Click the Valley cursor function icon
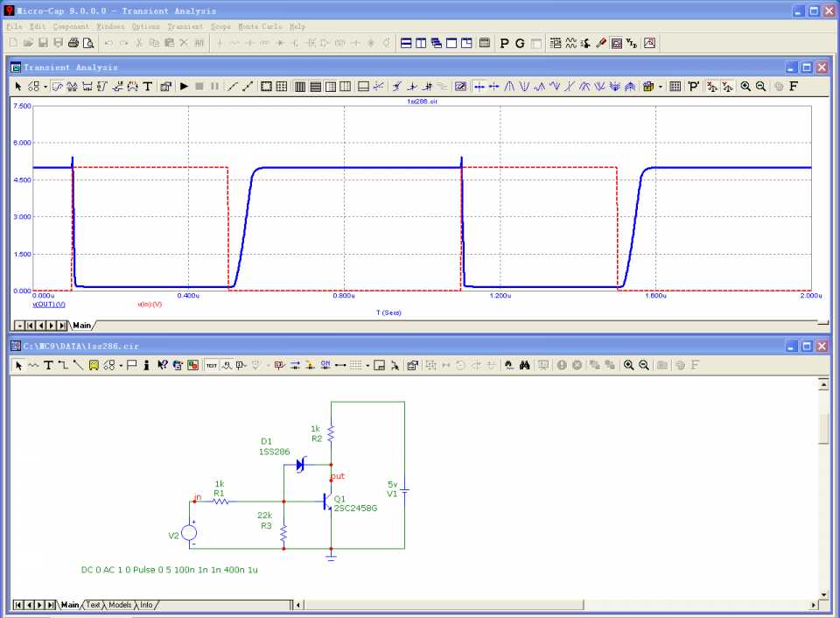The width and height of the screenshot is (840, 618). pos(524,87)
